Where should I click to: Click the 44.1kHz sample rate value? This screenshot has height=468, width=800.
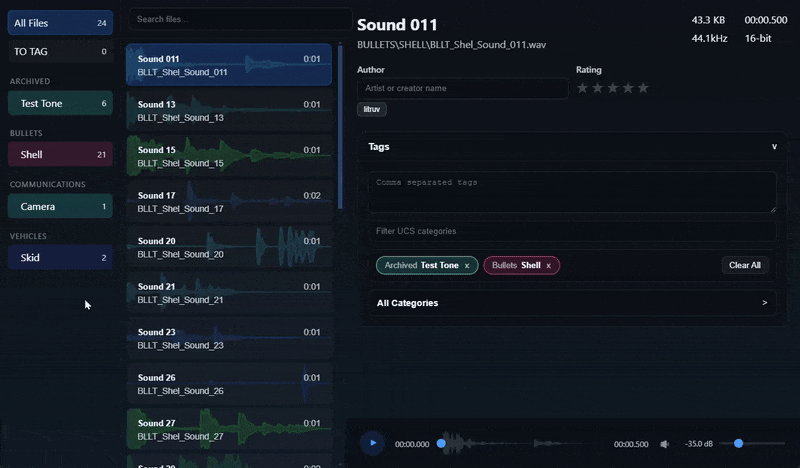click(x=709, y=38)
